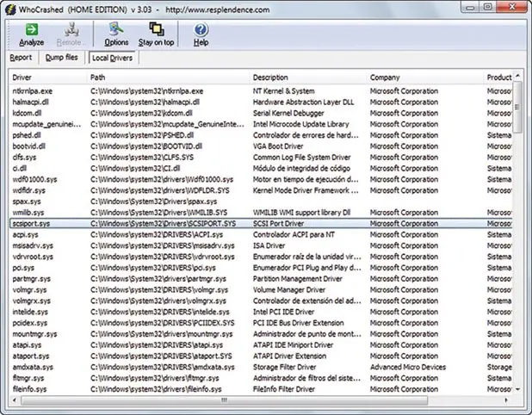Select the Local Drivers tab
This screenshot has height=415, width=532.
[112, 58]
